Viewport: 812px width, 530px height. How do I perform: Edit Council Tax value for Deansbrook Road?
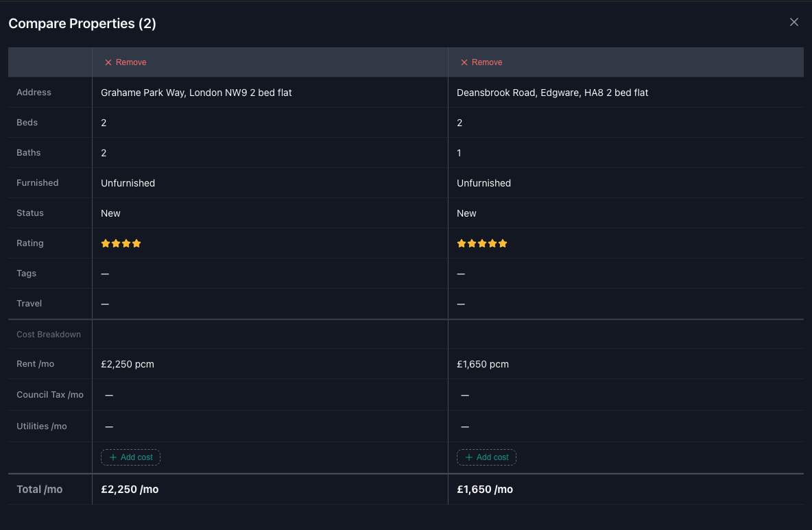click(x=465, y=395)
